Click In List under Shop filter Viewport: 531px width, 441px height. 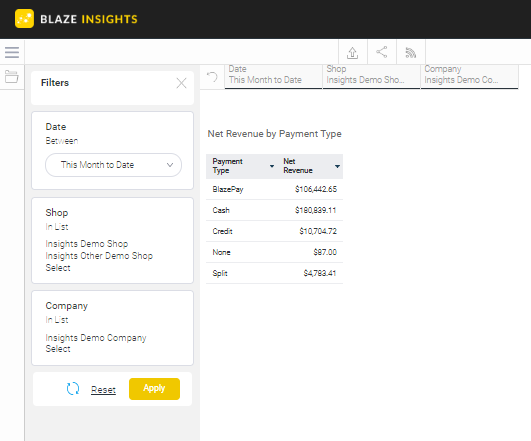click(57, 227)
